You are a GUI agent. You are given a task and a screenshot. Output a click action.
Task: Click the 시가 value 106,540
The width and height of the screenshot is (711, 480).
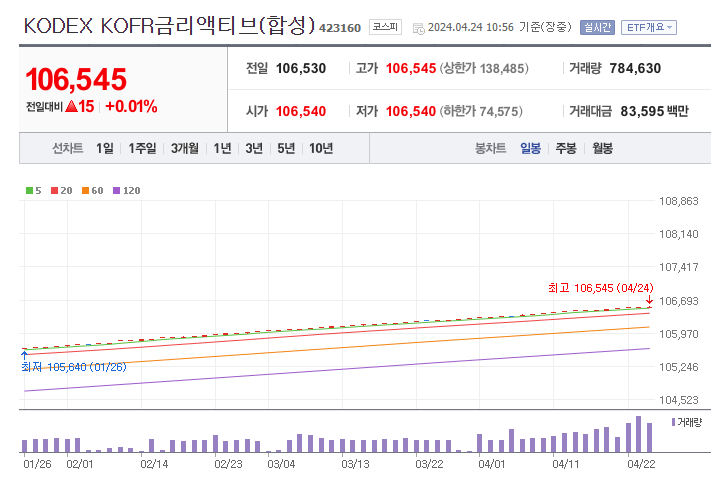pos(301,112)
